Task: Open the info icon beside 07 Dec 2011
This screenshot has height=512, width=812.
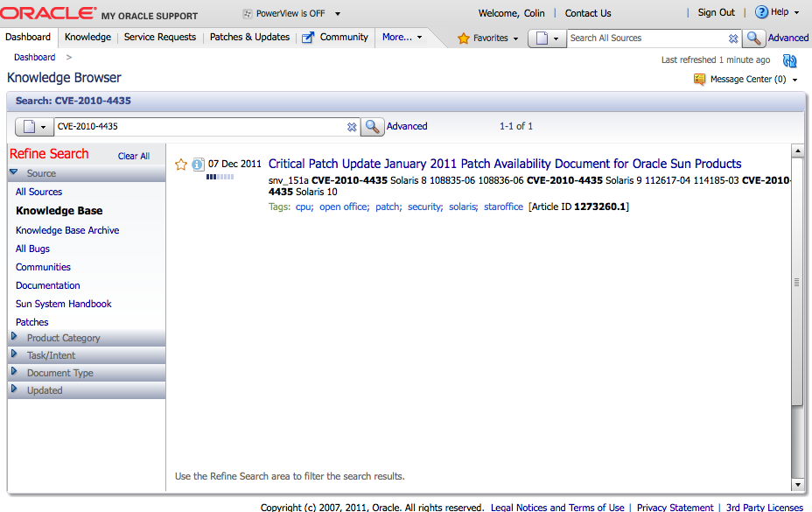Action: click(x=198, y=165)
